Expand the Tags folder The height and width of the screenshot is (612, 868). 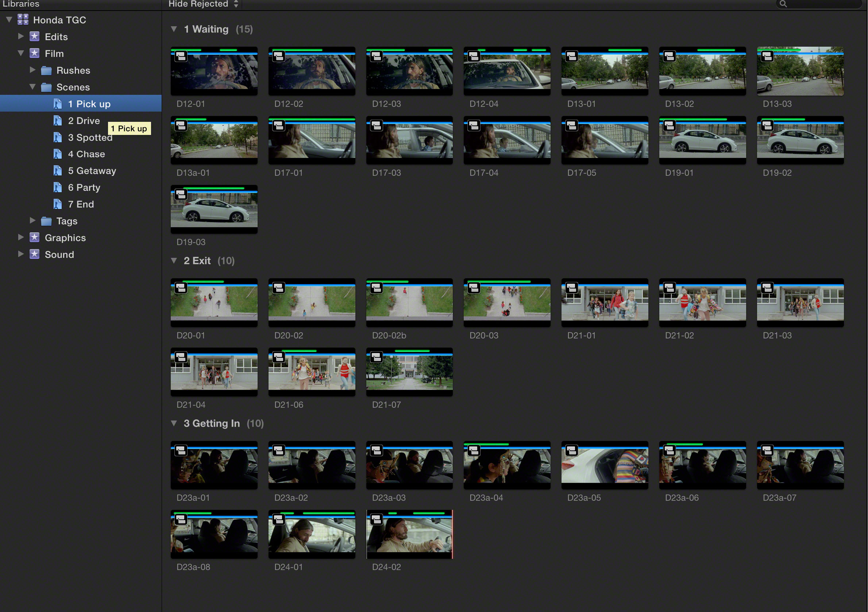point(33,220)
